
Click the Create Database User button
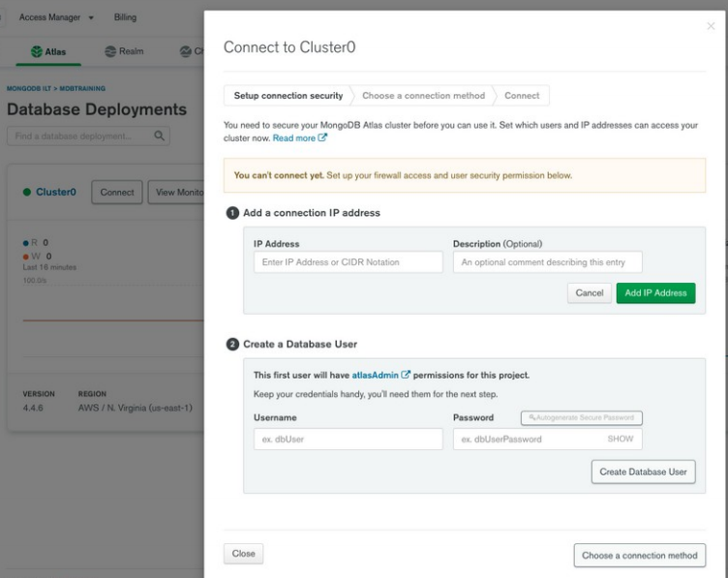click(x=643, y=472)
